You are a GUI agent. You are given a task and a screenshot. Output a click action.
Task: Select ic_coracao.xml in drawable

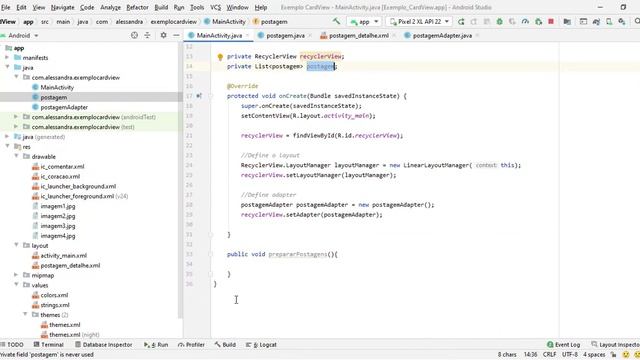click(60, 176)
